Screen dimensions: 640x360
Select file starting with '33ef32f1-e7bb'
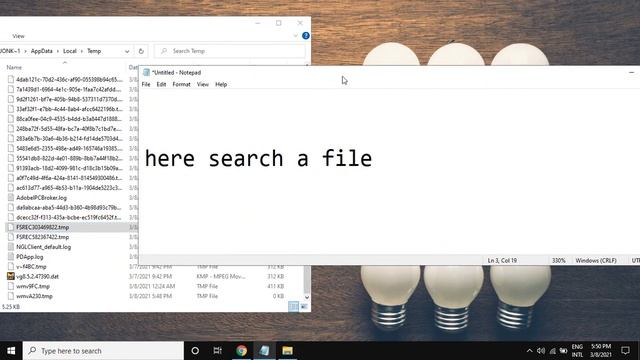pos(69,109)
